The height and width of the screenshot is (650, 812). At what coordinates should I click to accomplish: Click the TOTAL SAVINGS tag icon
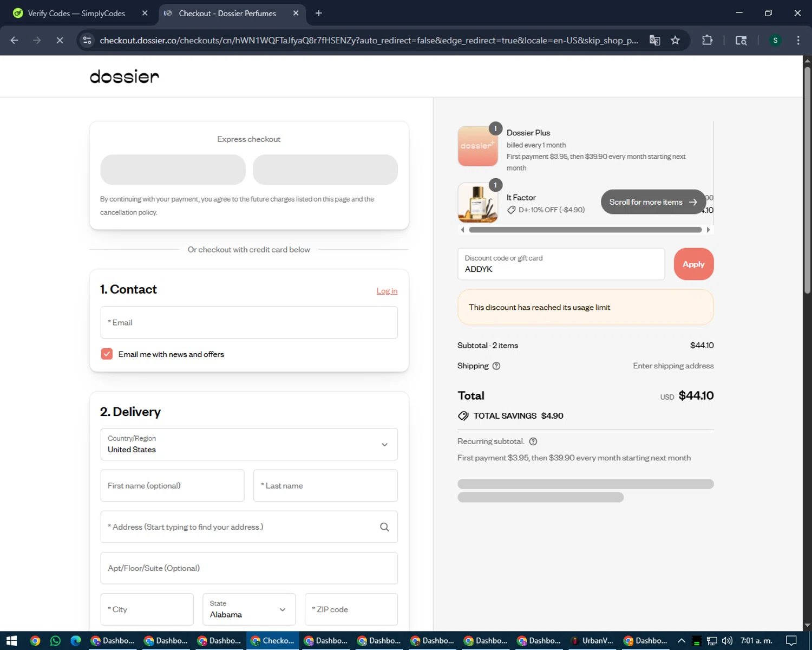tap(463, 415)
